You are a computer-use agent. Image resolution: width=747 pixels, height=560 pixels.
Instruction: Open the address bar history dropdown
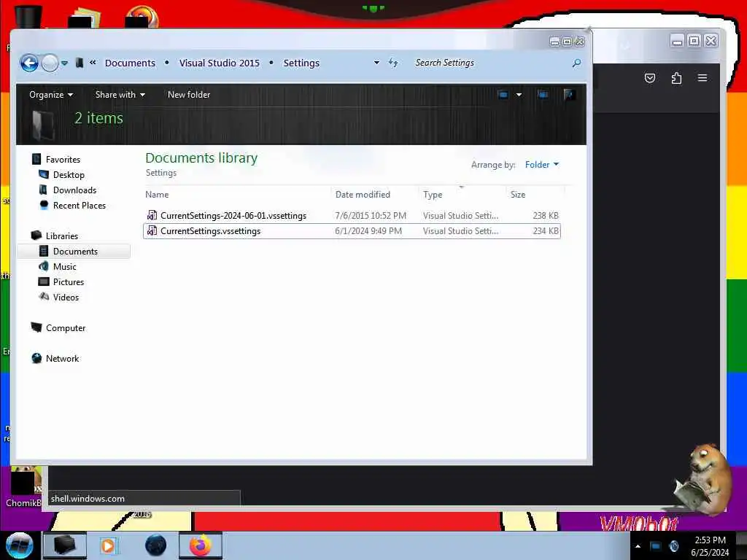376,63
